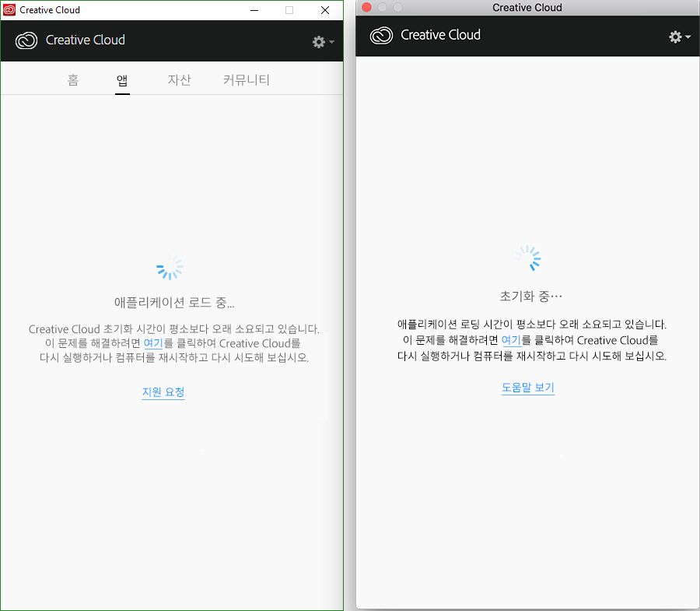
Task: Click the 초기화 중 progress indicator
Action: 527,296
